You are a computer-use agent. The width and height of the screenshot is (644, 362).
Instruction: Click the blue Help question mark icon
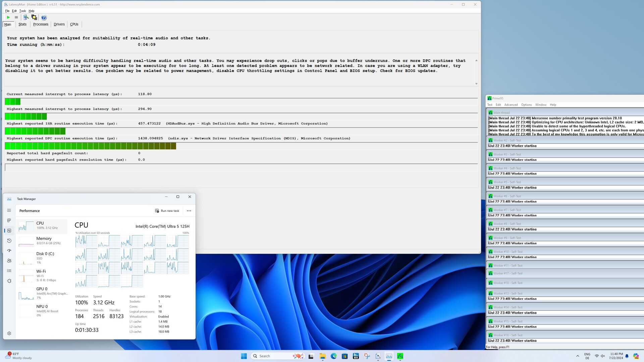(x=44, y=17)
